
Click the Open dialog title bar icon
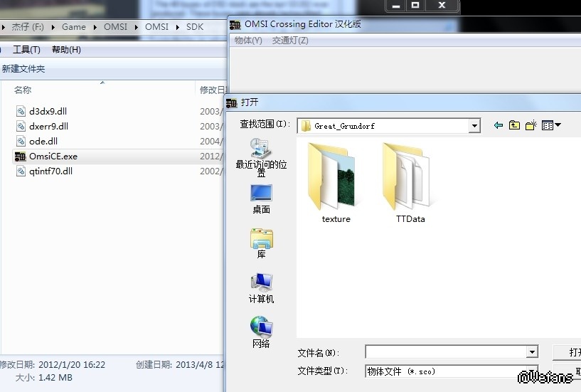[232, 102]
